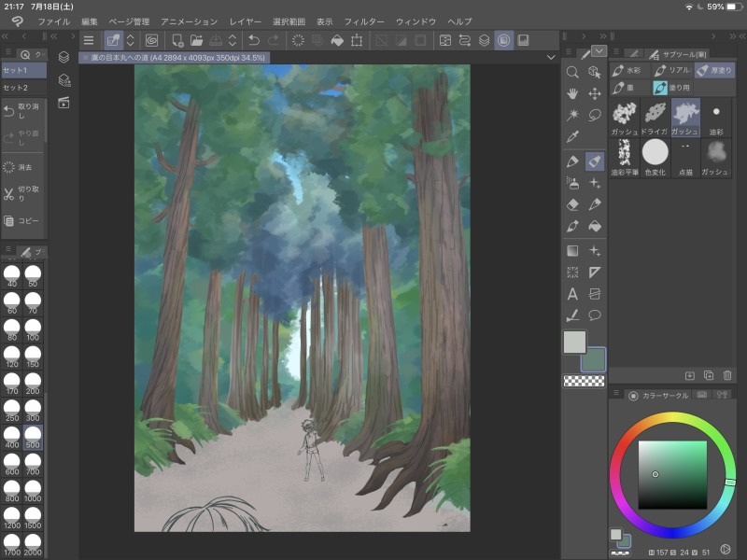747x560 pixels.
Task: Choose the 油彩 sub tool brush
Action: point(716,118)
